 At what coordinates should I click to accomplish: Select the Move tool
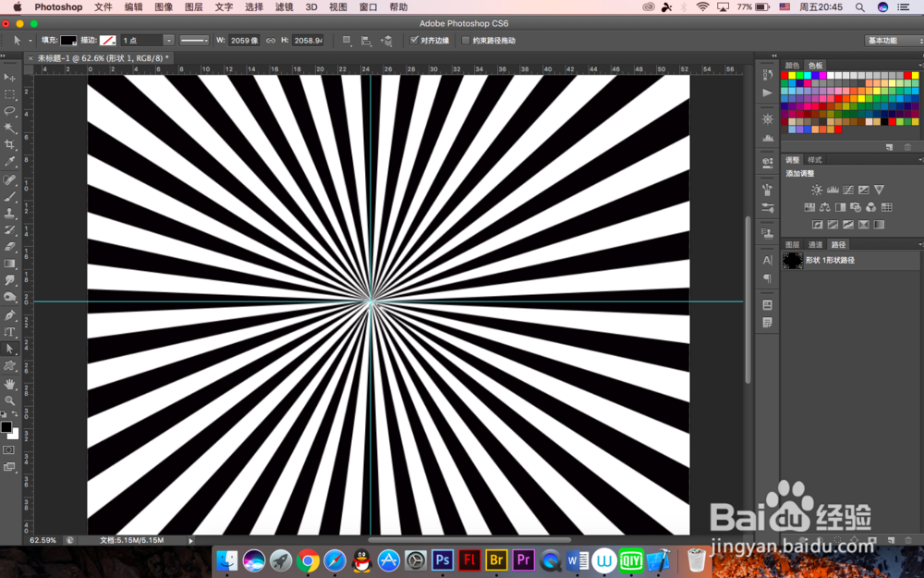[9, 78]
